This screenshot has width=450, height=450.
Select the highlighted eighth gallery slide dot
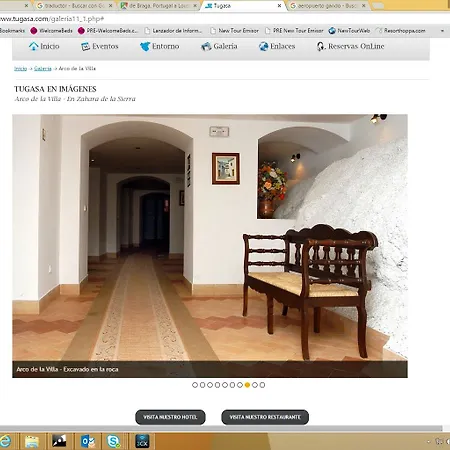tap(247, 385)
